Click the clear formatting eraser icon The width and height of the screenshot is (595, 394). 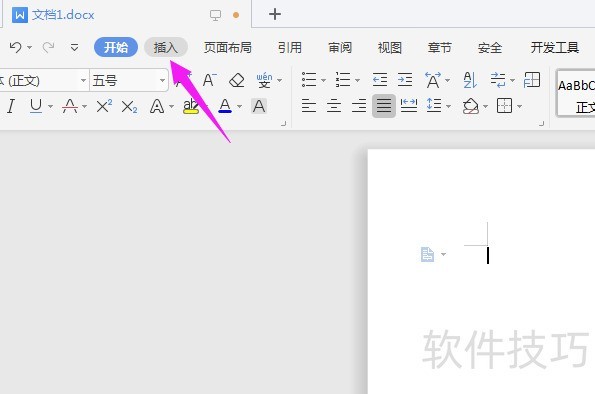(x=237, y=80)
